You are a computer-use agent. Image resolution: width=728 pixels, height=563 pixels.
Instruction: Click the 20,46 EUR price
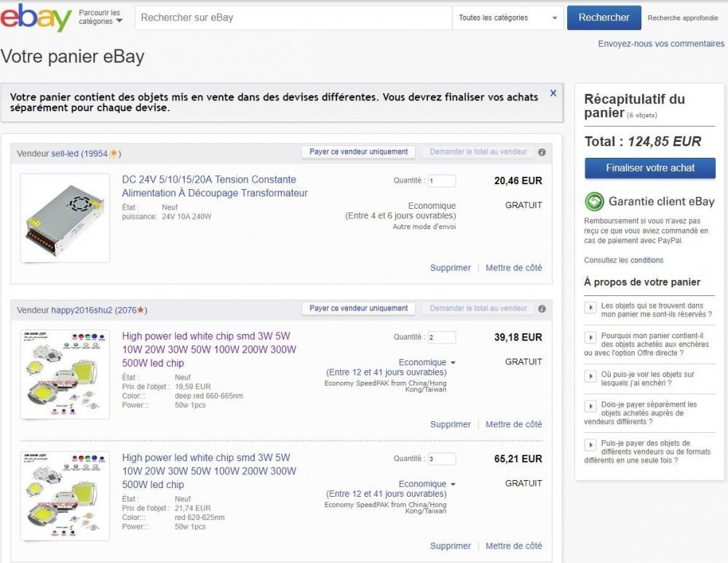[518, 181]
